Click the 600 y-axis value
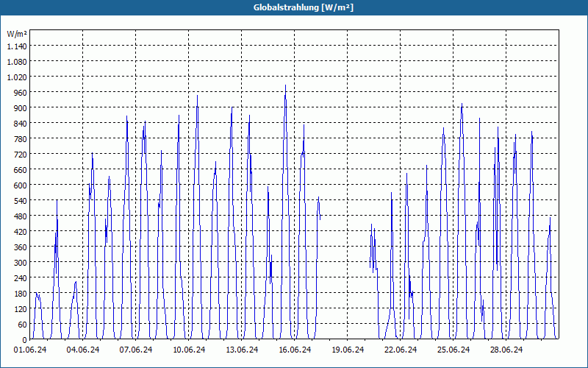This screenshot has height=368, width=588. coord(21,185)
